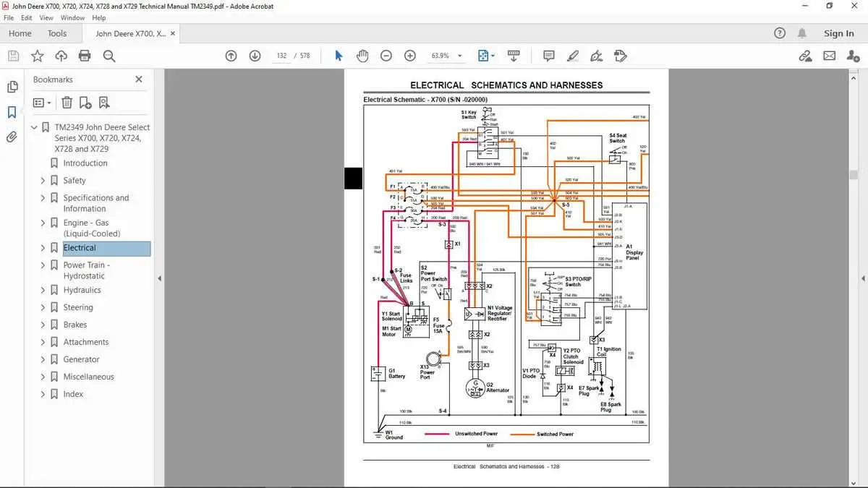Open the View menu
This screenshot has height=488, width=868.
(46, 17)
